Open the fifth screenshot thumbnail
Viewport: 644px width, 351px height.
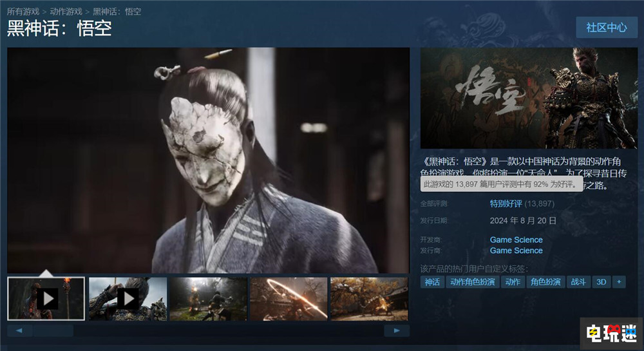[368, 298]
